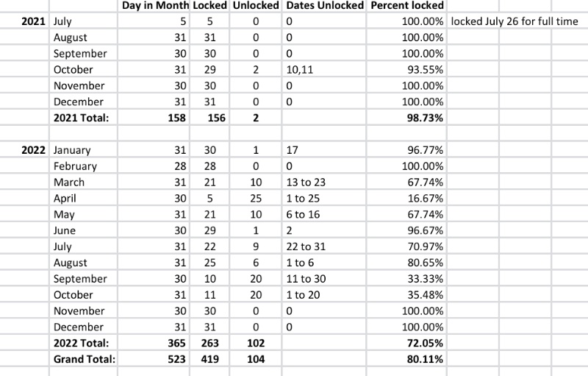This screenshot has width=588, height=376.
Task: Select the 'Day in Month' header cell
Action: (x=154, y=6)
